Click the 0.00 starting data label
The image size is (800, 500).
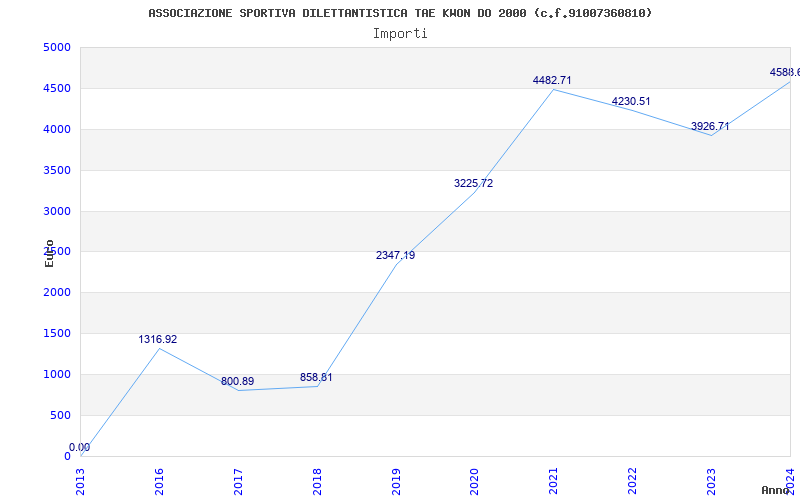tap(80, 447)
